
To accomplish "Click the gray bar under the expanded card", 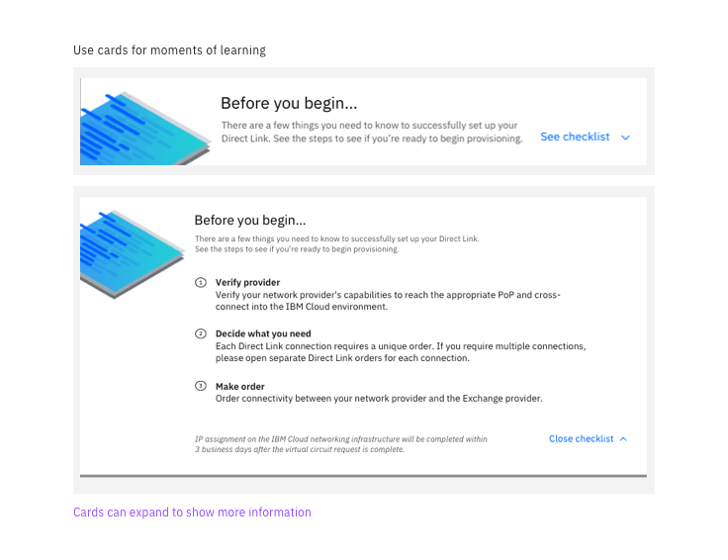I will click(363, 476).
